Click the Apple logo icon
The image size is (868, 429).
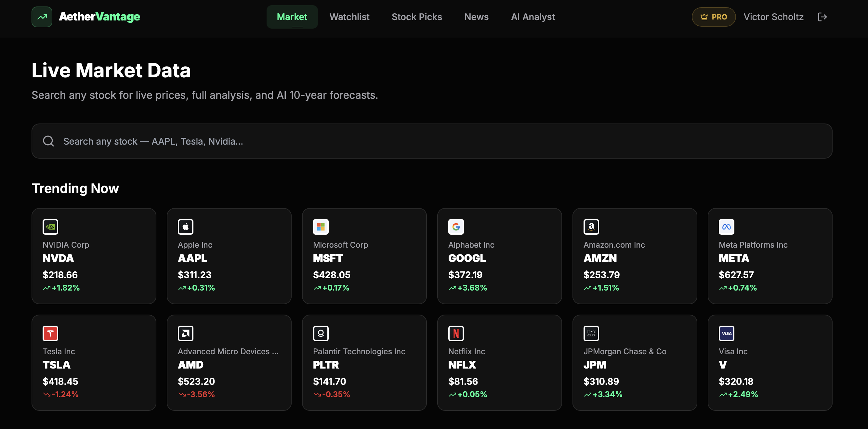tap(186, 227)
